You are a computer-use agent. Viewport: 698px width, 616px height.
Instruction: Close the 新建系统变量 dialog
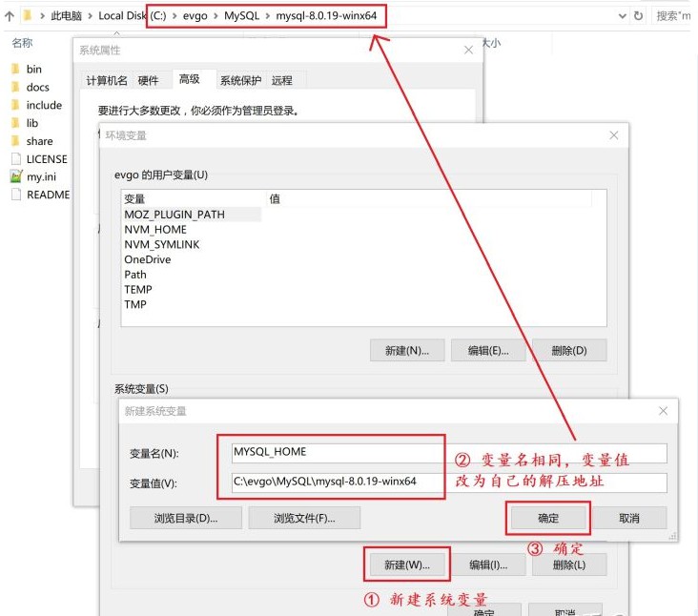click(x=664, y=411)
